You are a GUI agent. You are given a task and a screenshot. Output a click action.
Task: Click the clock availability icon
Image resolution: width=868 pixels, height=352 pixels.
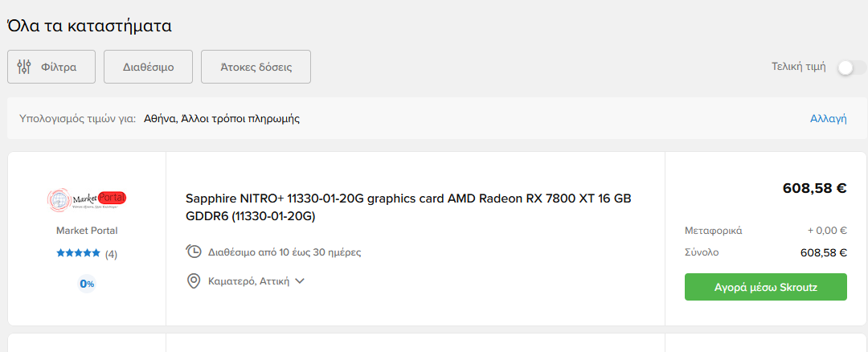point(193,252)
